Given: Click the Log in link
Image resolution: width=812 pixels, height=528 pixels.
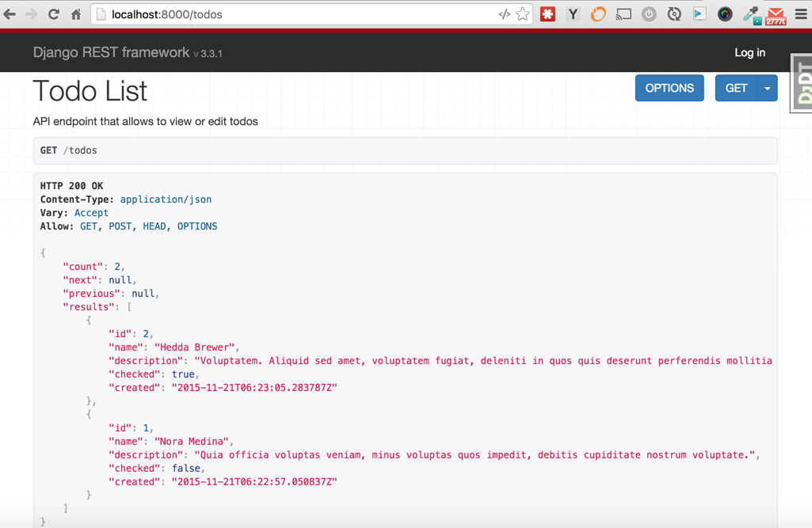Looking at the screenshot, I should (750, 53).
